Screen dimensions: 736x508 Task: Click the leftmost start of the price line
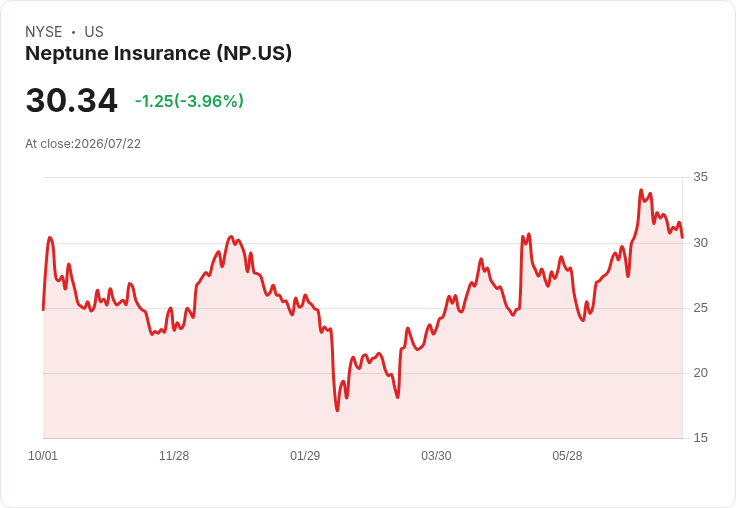[x=43, y=309]
